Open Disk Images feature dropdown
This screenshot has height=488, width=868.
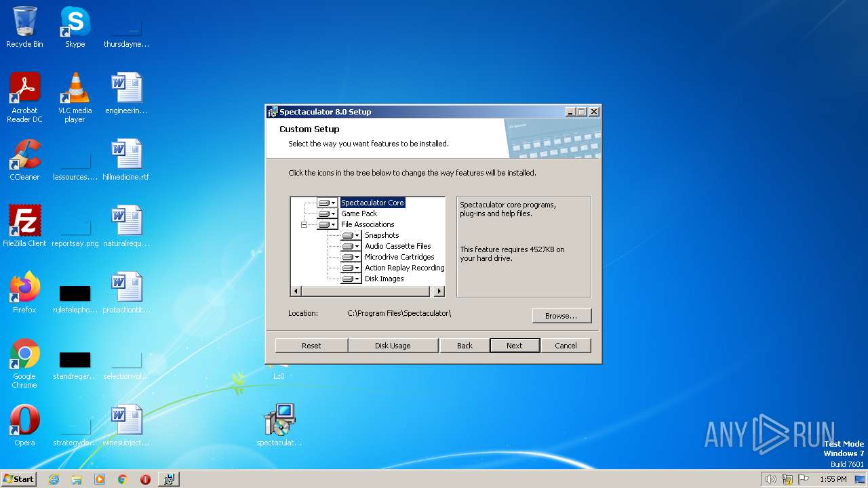coord(351,279)
